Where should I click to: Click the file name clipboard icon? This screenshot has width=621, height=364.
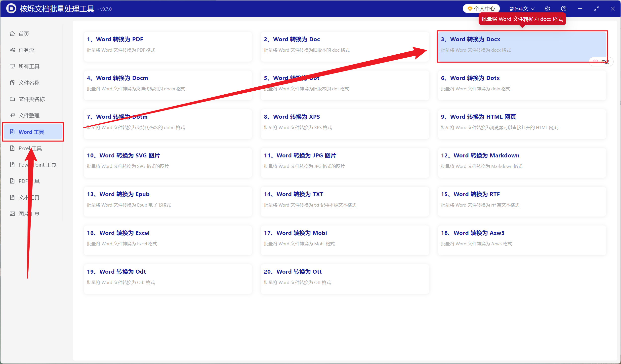tap(12, 83)
